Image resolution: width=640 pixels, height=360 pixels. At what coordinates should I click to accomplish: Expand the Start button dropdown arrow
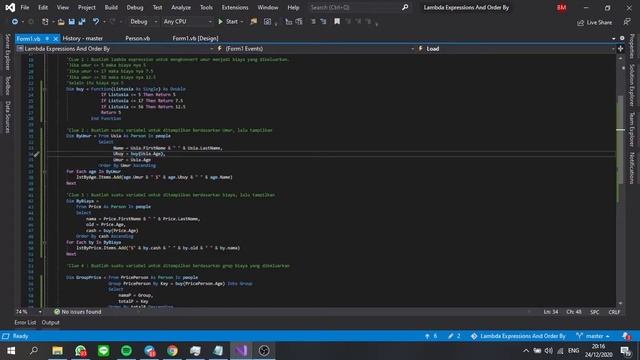[242, 22]
